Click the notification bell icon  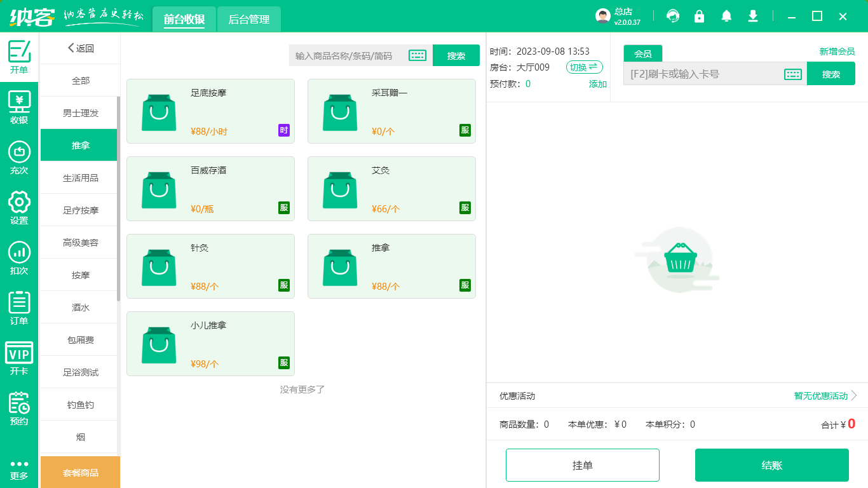[726, 16]
